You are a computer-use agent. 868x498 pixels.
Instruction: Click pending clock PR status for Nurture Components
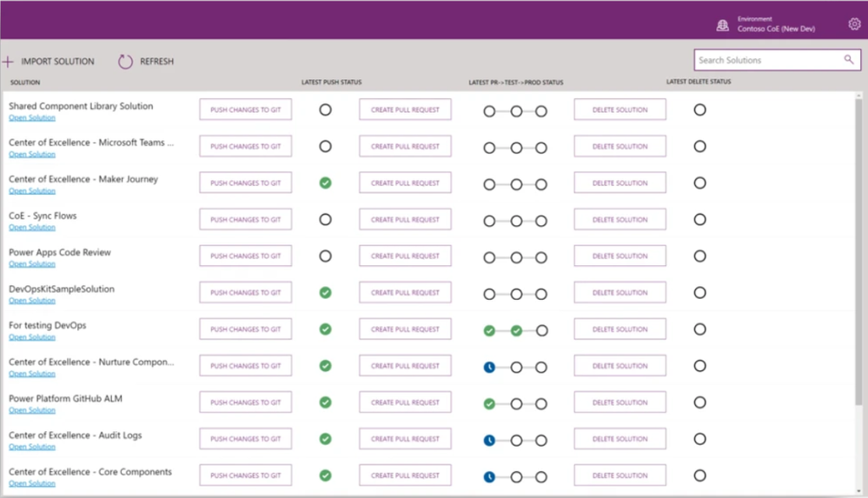point(489,368)
